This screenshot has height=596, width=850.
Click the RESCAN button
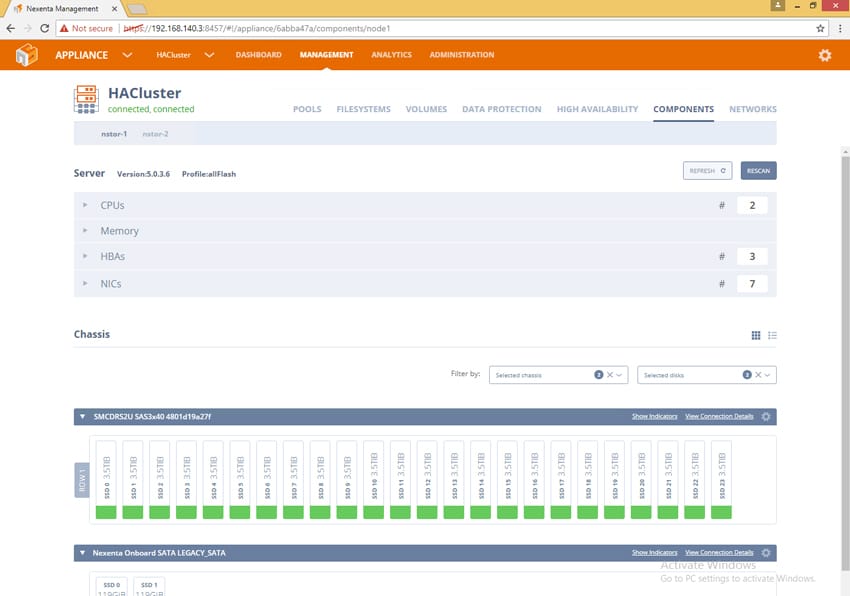[x=758, y=171]
